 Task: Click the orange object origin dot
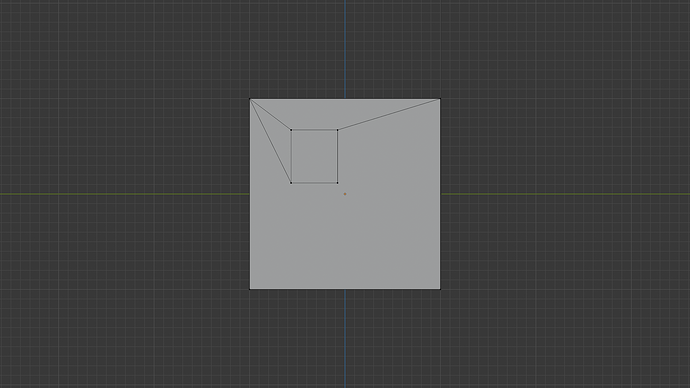[345, 194]
